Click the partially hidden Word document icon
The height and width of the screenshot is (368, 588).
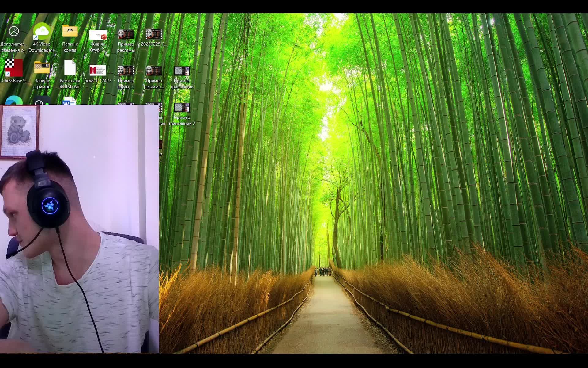[x=69, y=101]
